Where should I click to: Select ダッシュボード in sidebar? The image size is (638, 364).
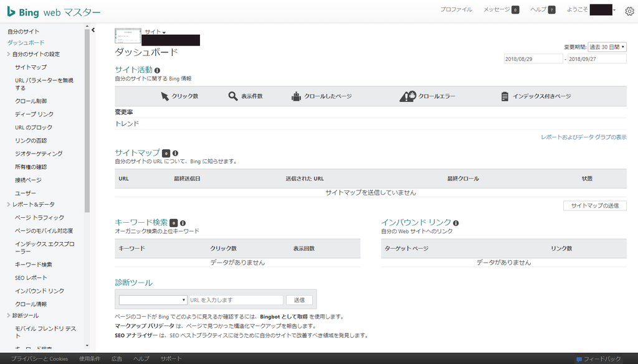point(26,43)
